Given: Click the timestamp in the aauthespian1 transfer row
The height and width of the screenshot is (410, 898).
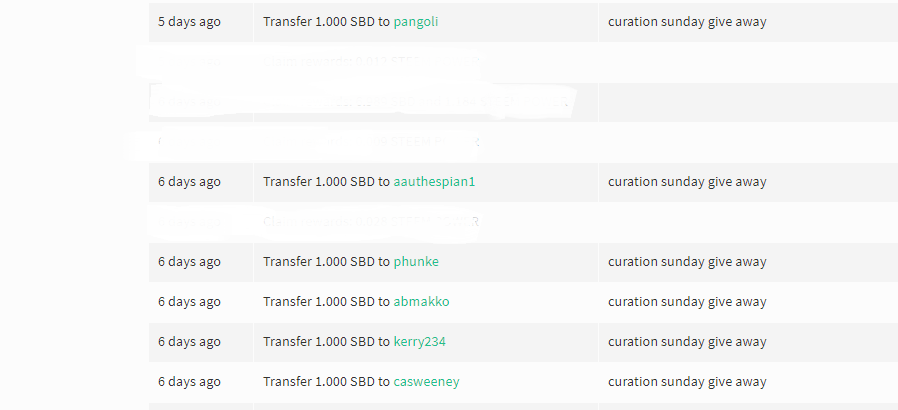Looking at the screenshot, I should [189, 182].
